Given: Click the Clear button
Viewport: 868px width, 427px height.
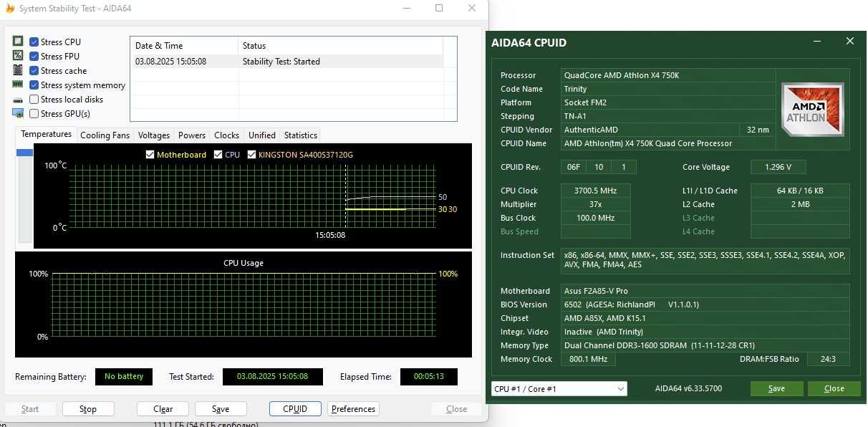Looking at the screenshot, I should [163, 409].
